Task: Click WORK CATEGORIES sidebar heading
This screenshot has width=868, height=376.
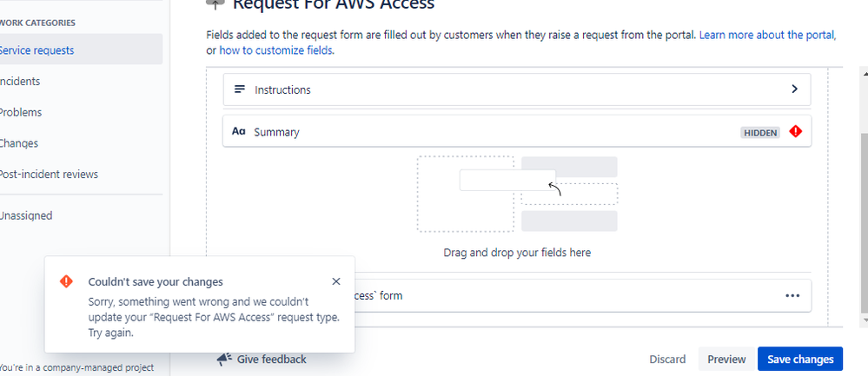Action: [x=37, y=23]
